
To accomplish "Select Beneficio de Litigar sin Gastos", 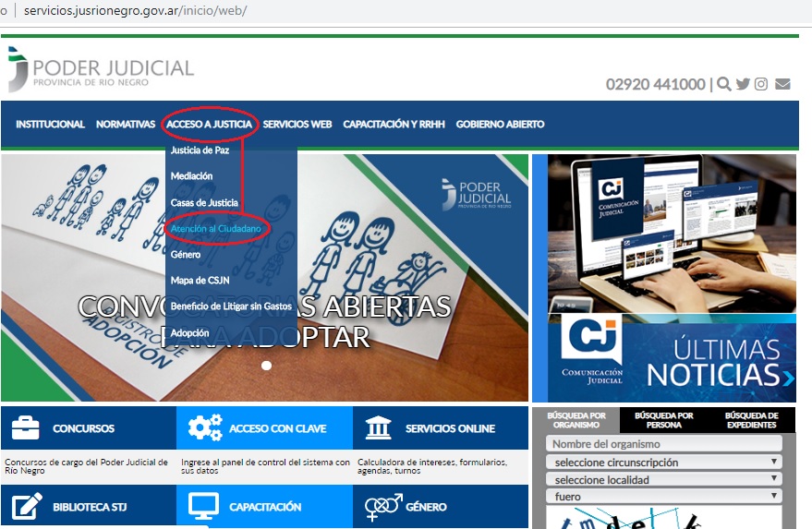I will tap(231, 306).
